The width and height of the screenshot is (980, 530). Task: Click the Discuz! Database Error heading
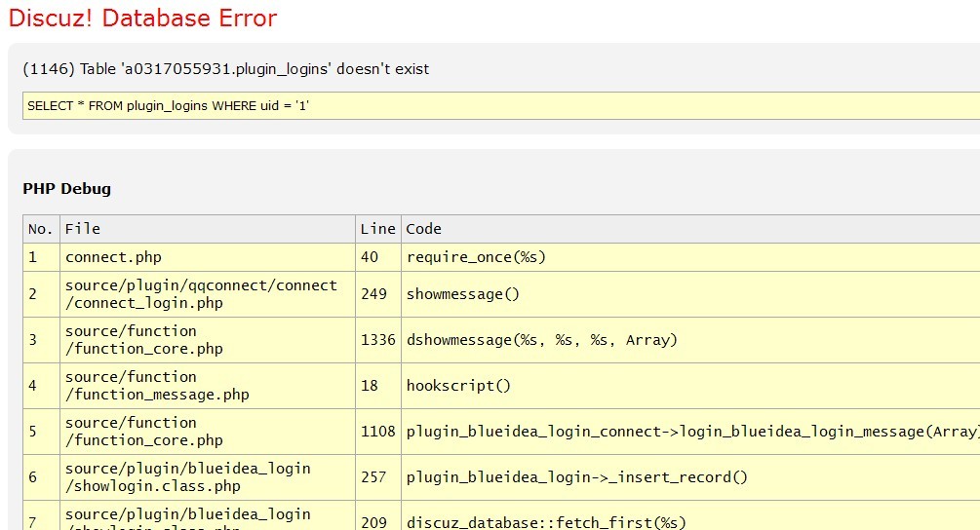pos(142,19)
